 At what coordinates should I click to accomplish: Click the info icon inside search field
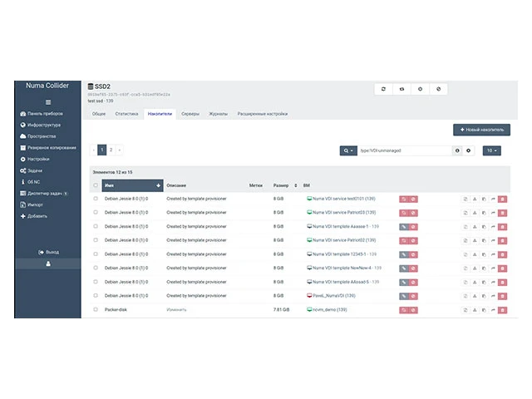(x=457, y=150)
